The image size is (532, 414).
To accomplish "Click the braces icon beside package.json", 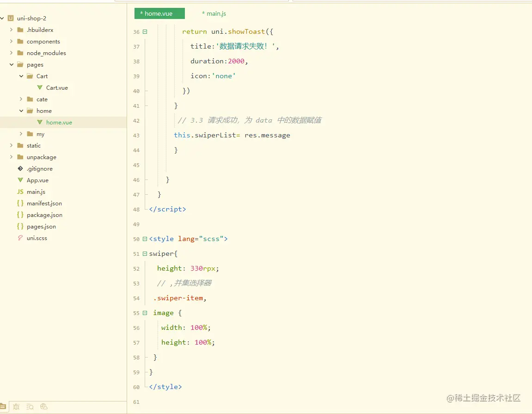I will 20,215.
